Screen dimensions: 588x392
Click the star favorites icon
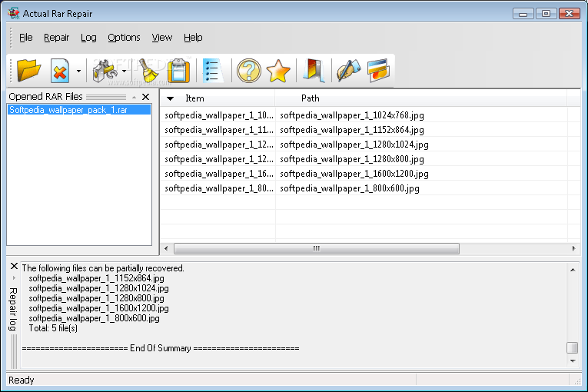point(278,71)
